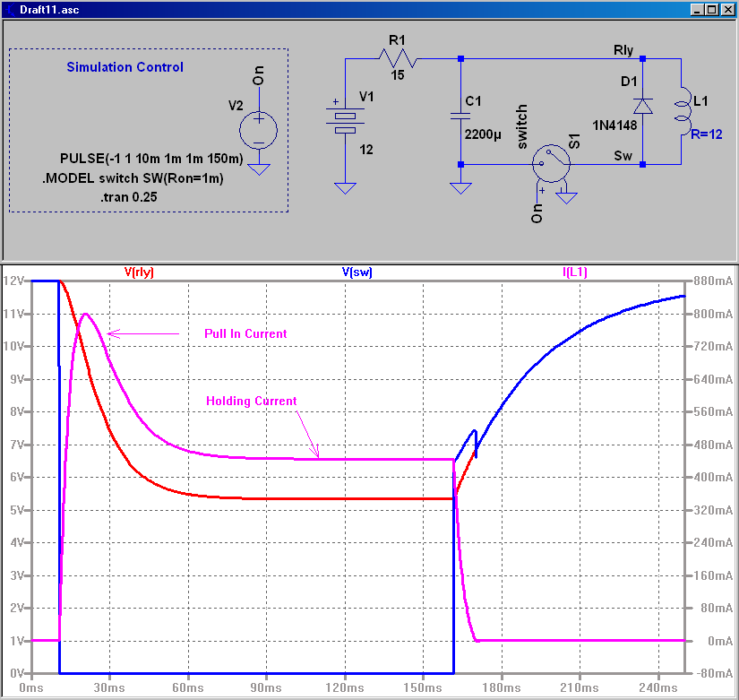The image size is (739, 700).
Task: Click the R=12 inductor resistance label
Action: tap(706, 134)
